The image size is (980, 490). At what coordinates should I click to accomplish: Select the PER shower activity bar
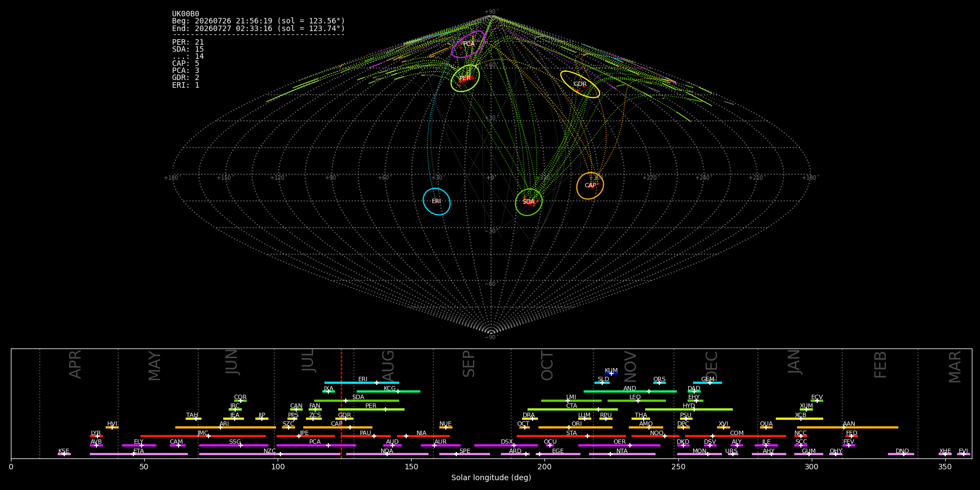click(x=371, y=409)
